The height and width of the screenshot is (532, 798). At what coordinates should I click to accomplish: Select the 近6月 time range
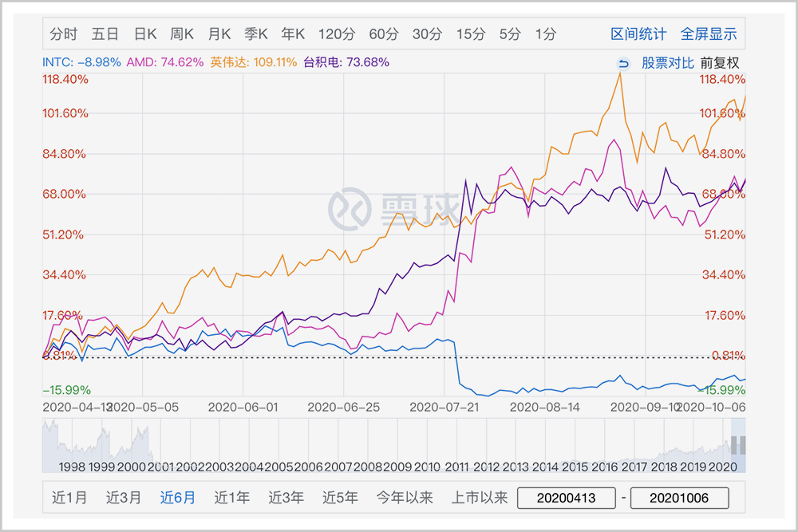tap(178, 498)
